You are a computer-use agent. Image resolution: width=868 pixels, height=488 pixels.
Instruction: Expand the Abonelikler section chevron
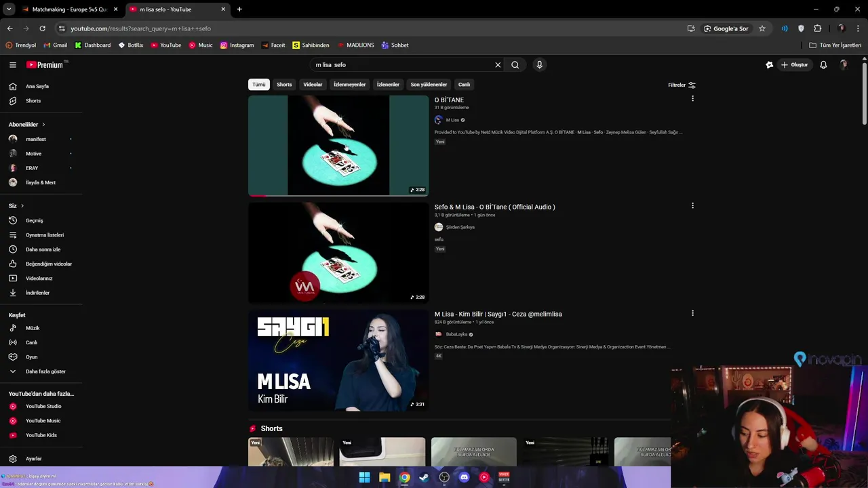click(x=43, y=125)
